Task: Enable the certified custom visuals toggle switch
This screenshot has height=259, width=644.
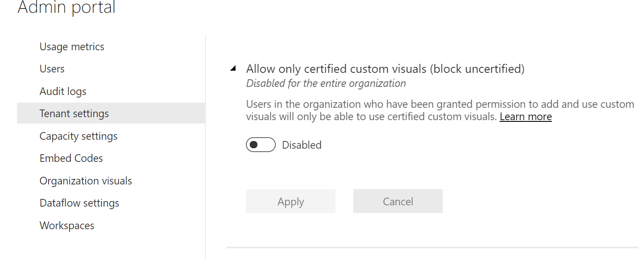Action: pos(261,145)
